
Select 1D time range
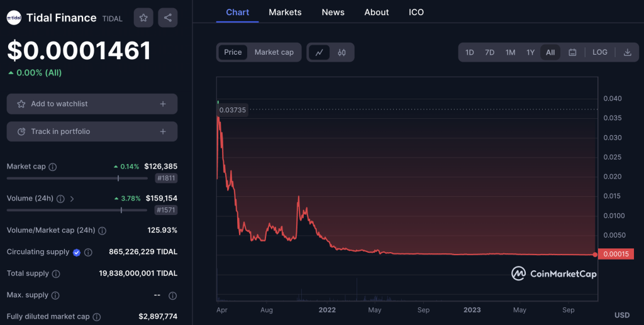click(x=469, y=53)
